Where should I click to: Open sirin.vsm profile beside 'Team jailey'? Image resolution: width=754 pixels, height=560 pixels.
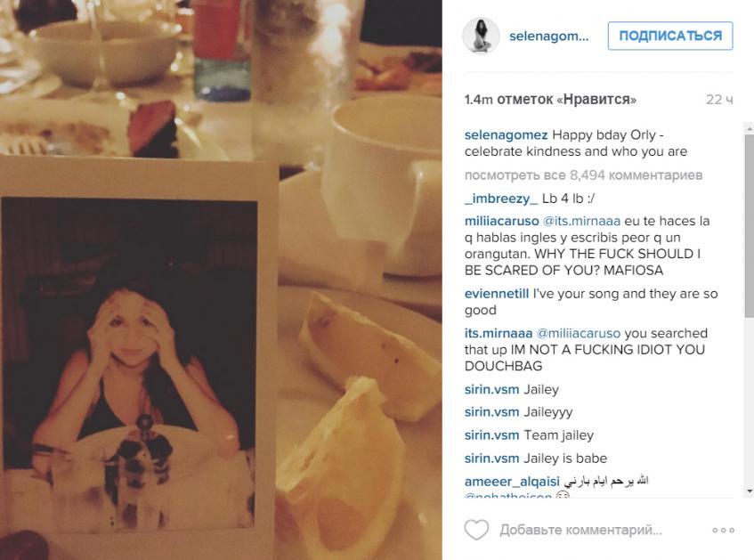(x=491, y=435)
